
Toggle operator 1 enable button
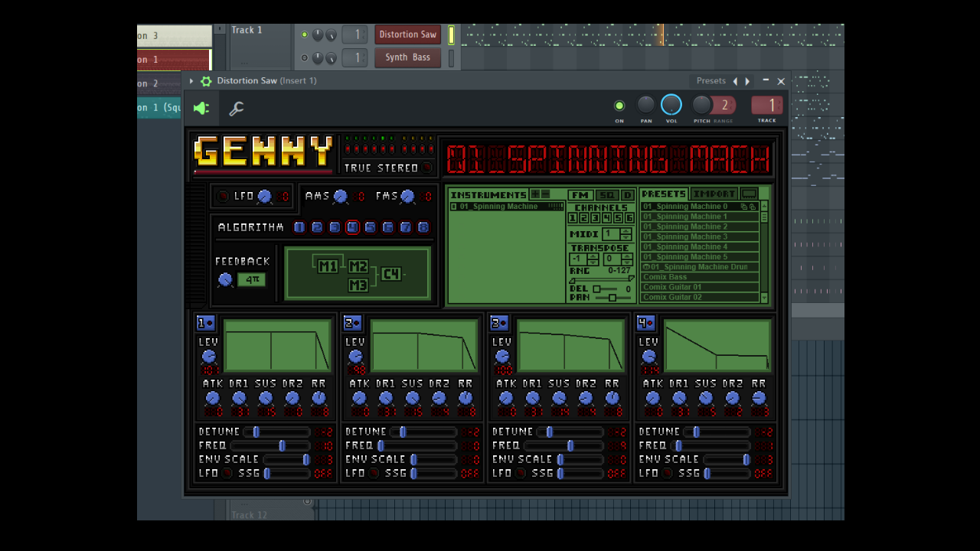coord(205,323)
